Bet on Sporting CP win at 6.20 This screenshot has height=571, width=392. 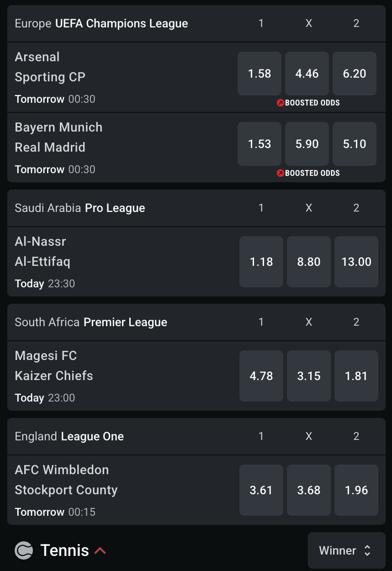click(355, 74)
